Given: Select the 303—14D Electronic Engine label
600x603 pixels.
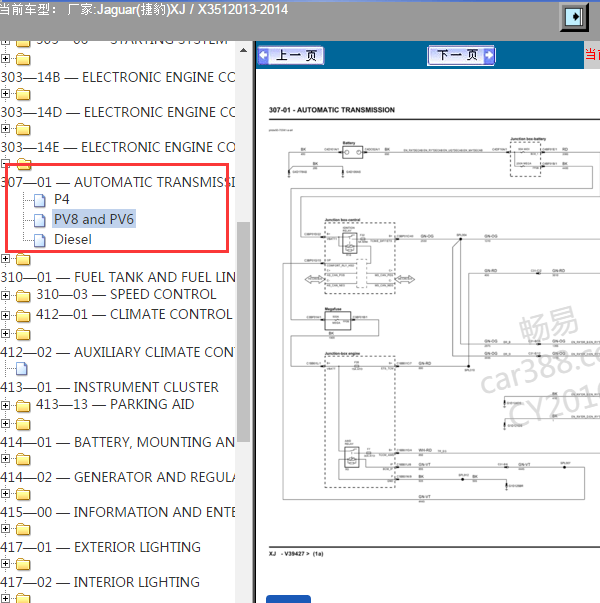Looking at the screenshot, I should point(118,112).
